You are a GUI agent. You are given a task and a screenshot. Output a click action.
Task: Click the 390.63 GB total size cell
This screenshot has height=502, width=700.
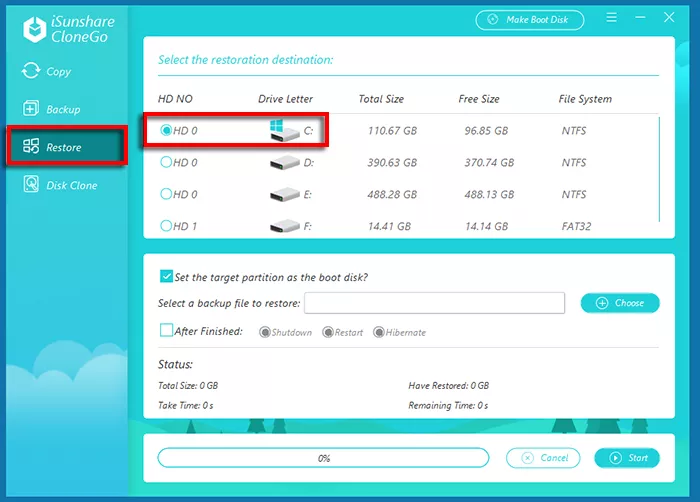click(x=392, y=162)
